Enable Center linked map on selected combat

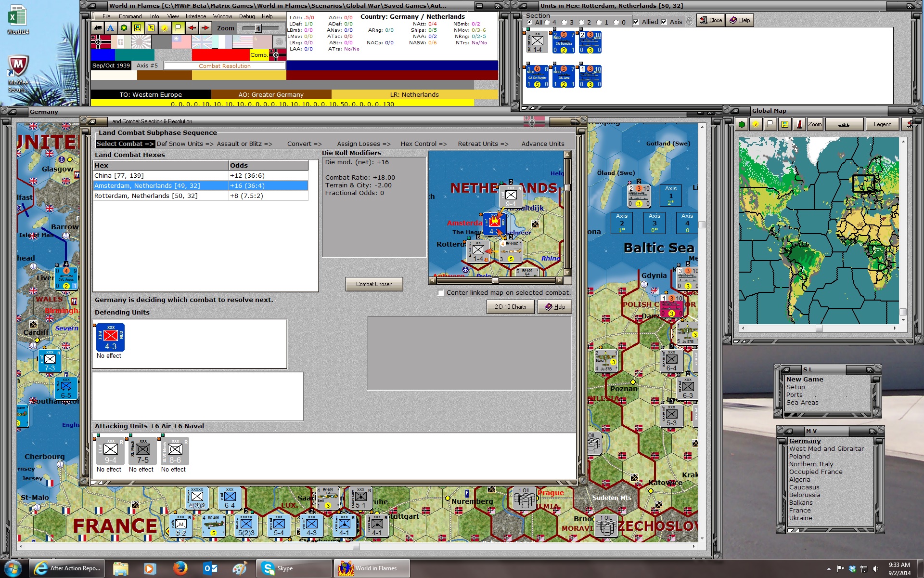tap(440, 293)
